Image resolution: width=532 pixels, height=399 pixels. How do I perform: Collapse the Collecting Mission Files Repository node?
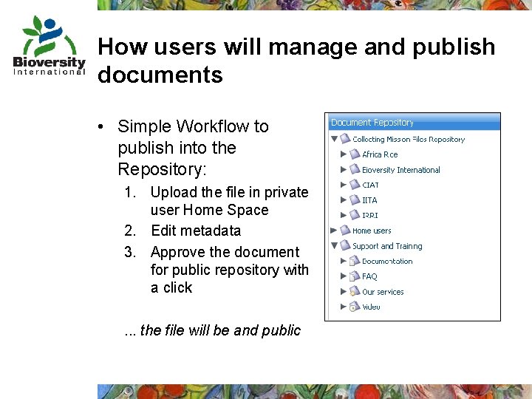pos(334,139)
